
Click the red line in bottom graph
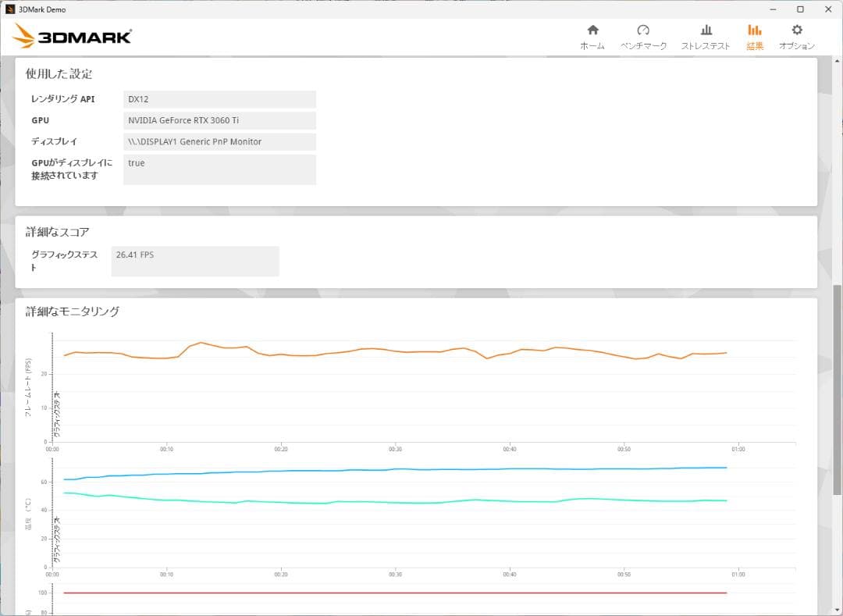coord(395,593)
